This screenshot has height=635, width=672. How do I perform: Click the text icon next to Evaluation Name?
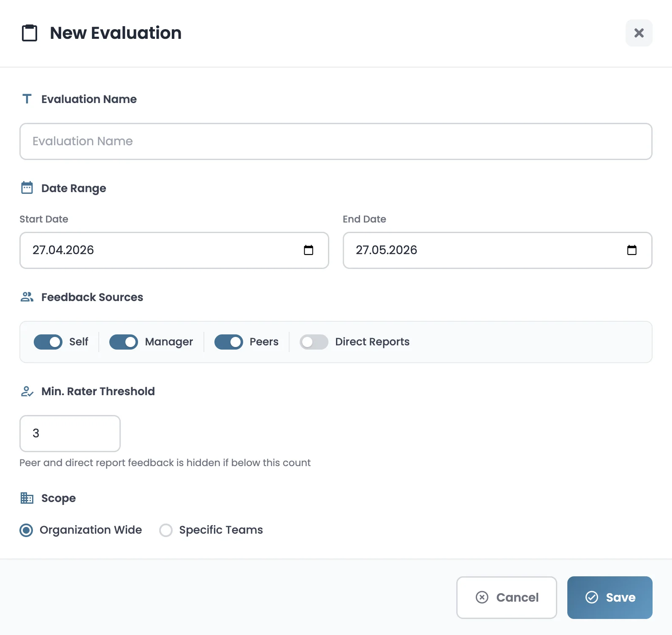point(27,99)
